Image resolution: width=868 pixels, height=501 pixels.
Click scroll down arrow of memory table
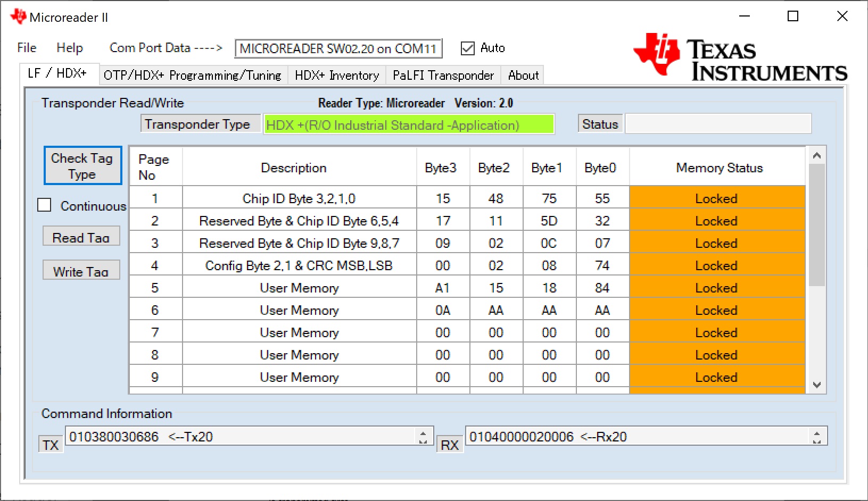tap(817, 385)
